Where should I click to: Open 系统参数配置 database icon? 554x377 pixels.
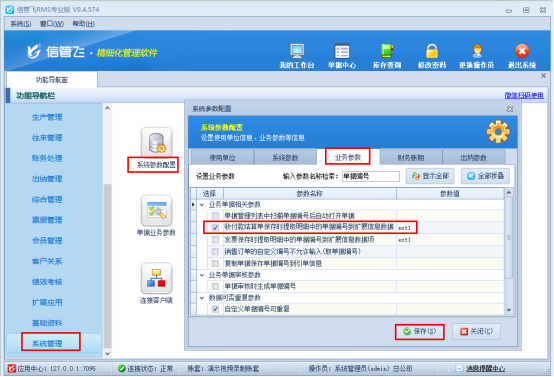(157, 142)
